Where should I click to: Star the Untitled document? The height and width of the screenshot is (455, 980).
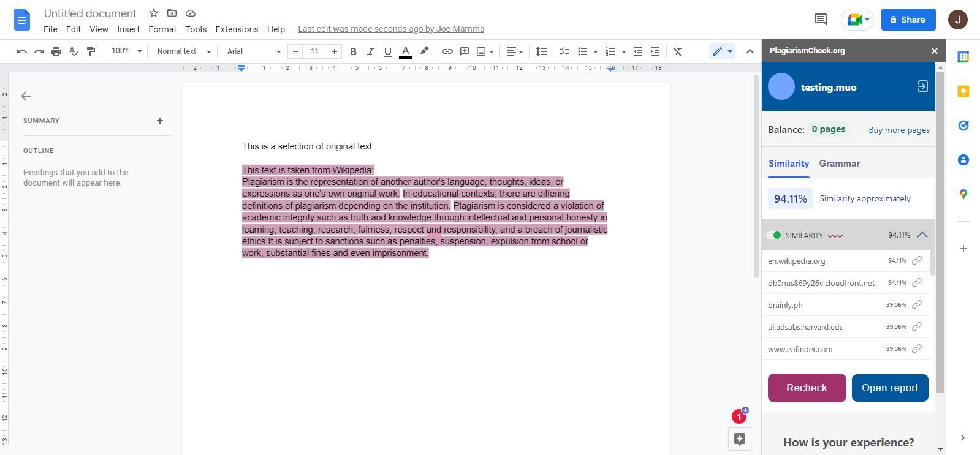(154, 13)
